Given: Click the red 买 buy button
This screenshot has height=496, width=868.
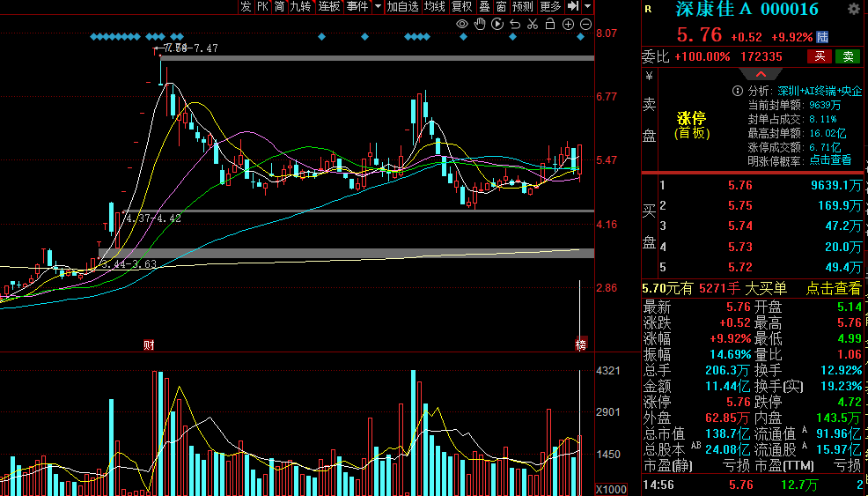Looking at the screenshot, I should click(820, 56).
